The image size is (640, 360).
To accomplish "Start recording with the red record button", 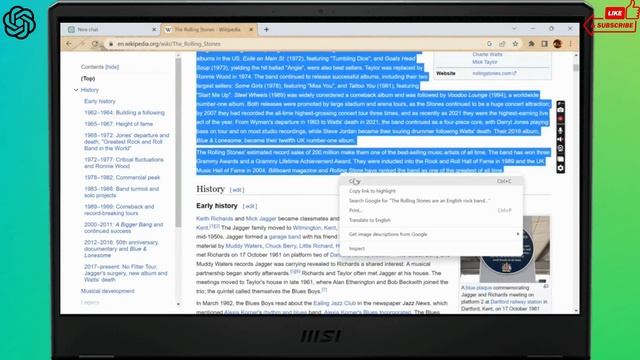I will (560, 119).
